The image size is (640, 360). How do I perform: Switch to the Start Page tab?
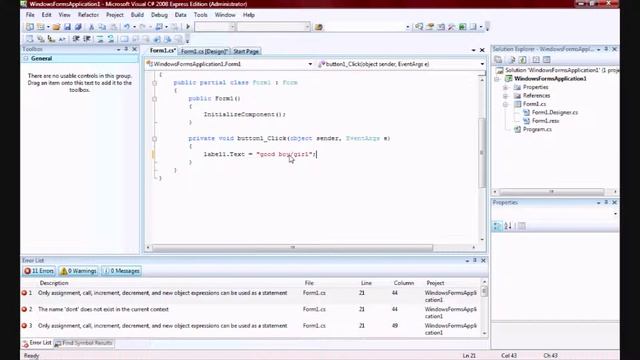[246, 51]
